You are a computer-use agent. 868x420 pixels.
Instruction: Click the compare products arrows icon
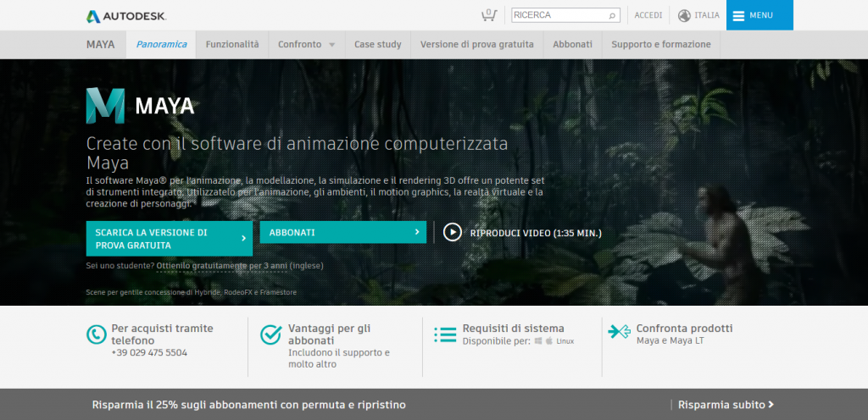pos(620,331)
